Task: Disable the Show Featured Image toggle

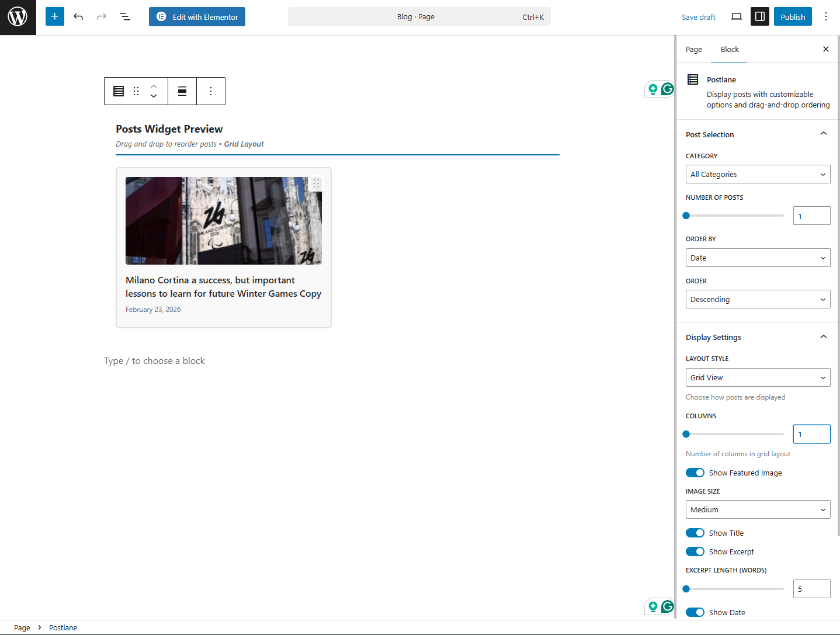Action: (x=695, y=473)
